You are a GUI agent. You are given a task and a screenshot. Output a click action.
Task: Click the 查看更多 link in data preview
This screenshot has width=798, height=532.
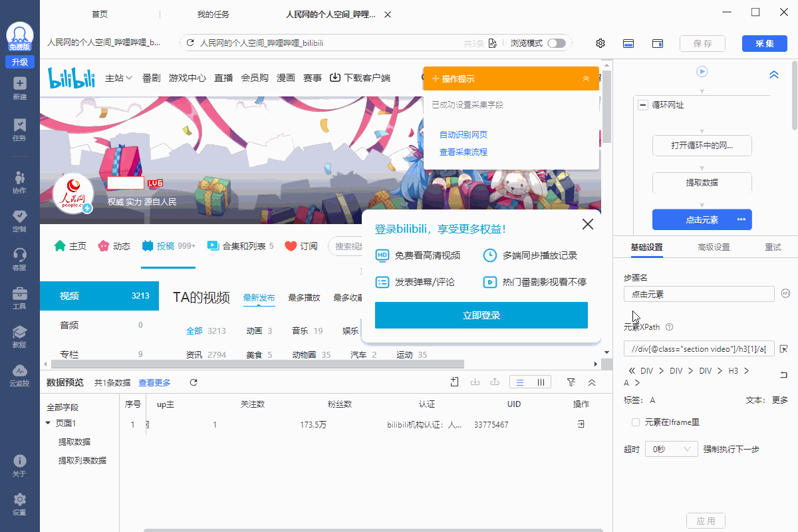(154, 382)
